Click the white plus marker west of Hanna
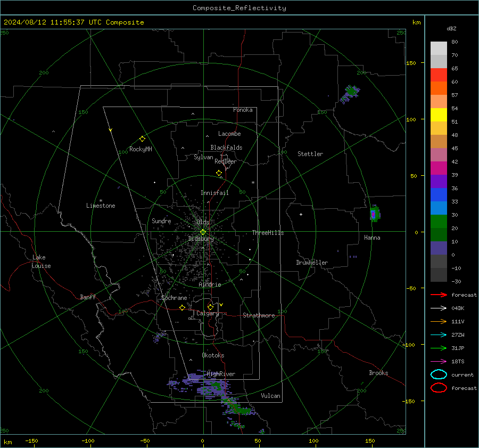The height and width of the screenshot is (448, 479). tap(301, 214)
